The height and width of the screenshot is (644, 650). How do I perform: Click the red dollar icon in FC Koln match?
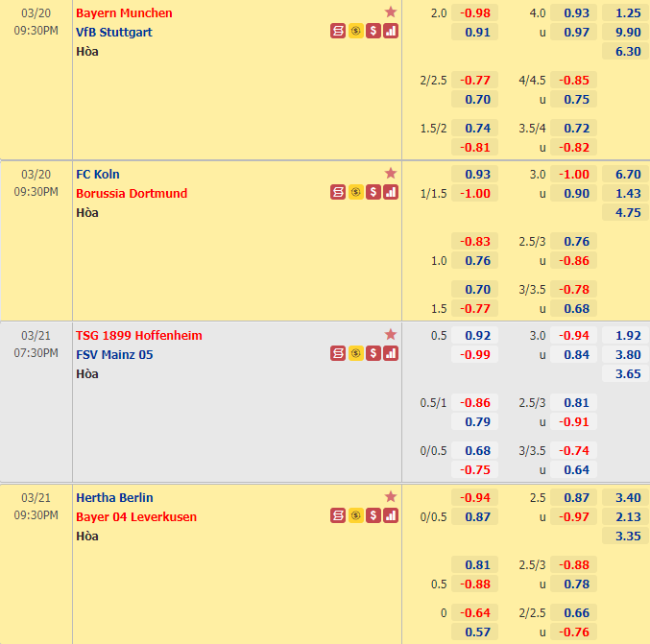[x=373, y=192]
